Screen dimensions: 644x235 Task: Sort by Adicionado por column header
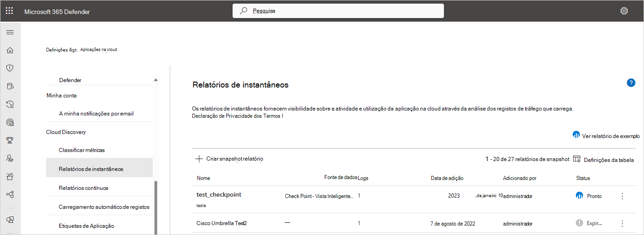pos(520,178)
